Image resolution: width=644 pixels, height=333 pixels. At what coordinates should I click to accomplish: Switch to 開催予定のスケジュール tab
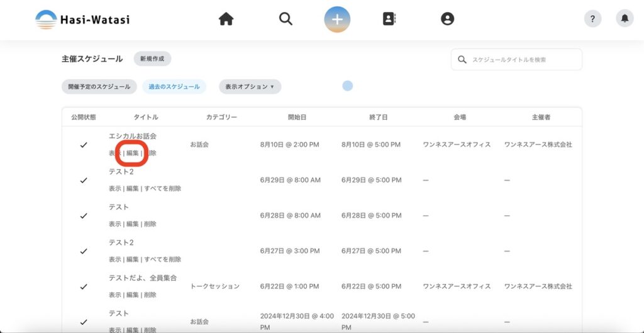pos(99,87)
